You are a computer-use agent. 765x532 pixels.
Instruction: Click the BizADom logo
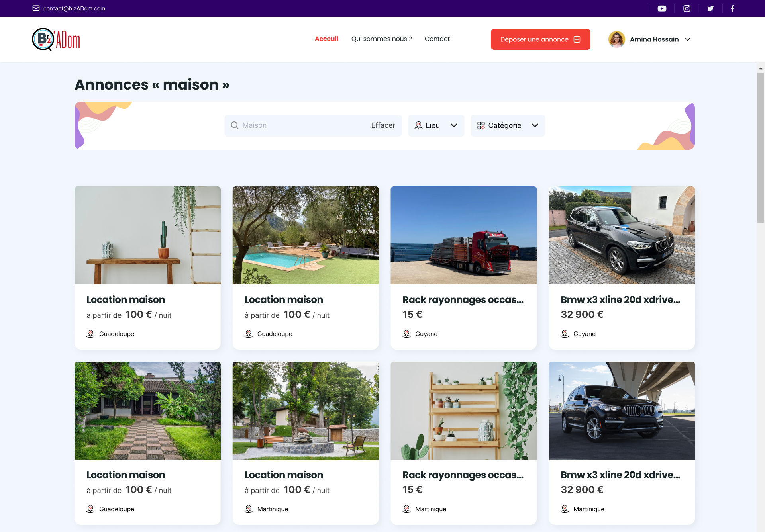[56, 39]
